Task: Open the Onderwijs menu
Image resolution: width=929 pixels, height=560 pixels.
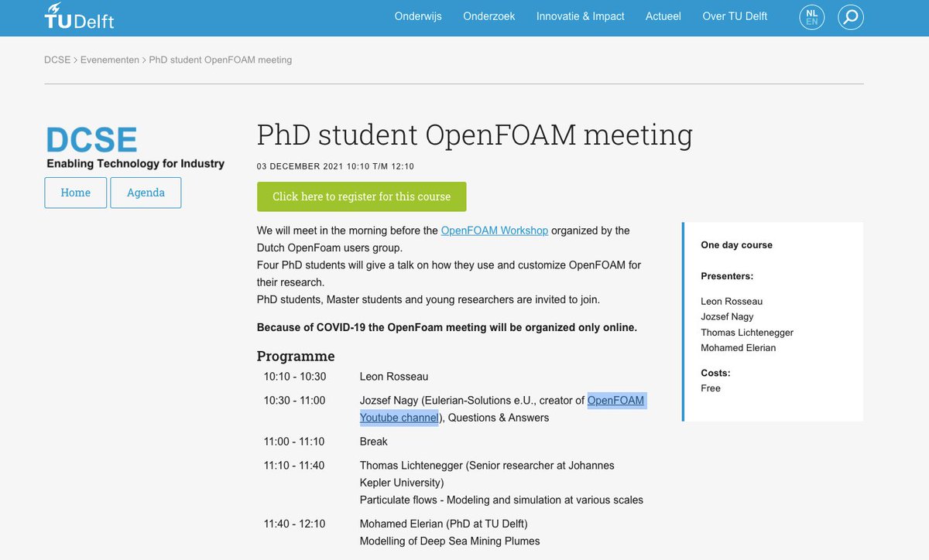Action: [x=418, y=16]
